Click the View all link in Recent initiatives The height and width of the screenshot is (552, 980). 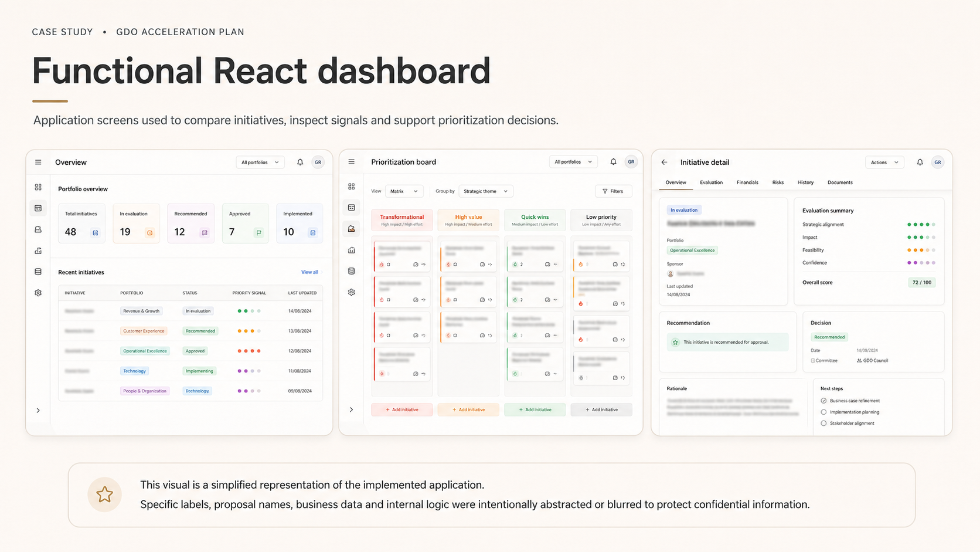click(309, 272)
